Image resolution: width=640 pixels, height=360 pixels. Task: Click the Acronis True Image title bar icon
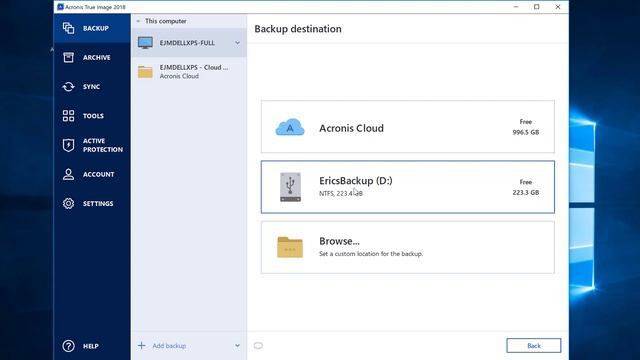tap(60, 7)
